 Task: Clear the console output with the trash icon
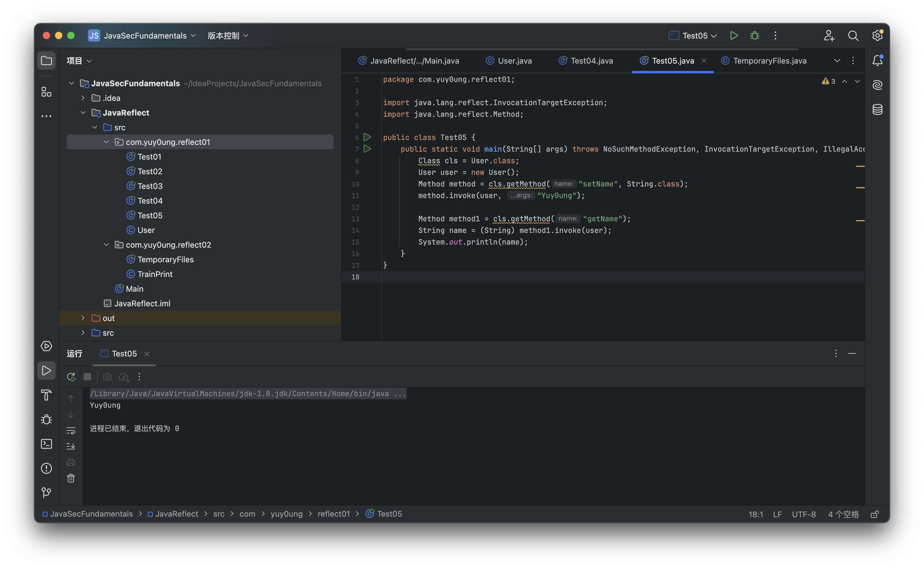(71, 478)
